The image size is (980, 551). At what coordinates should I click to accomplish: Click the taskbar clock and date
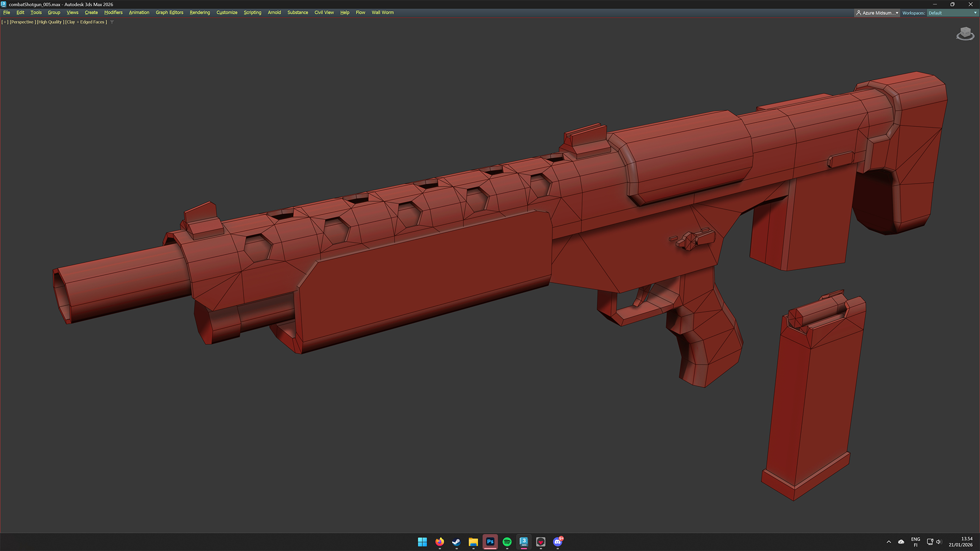click(x=960, y=542)
